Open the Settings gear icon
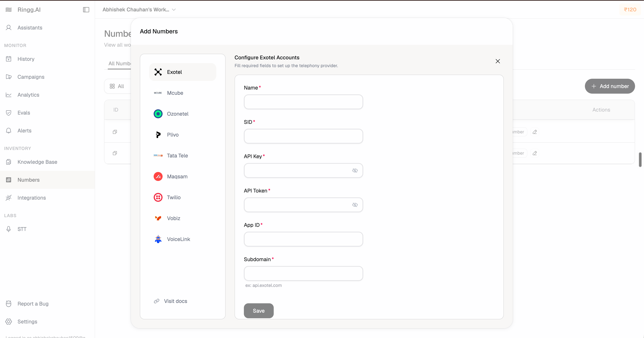Image resolution: width=644 pixels, height=338 pixels. click(x=9, y=321)
